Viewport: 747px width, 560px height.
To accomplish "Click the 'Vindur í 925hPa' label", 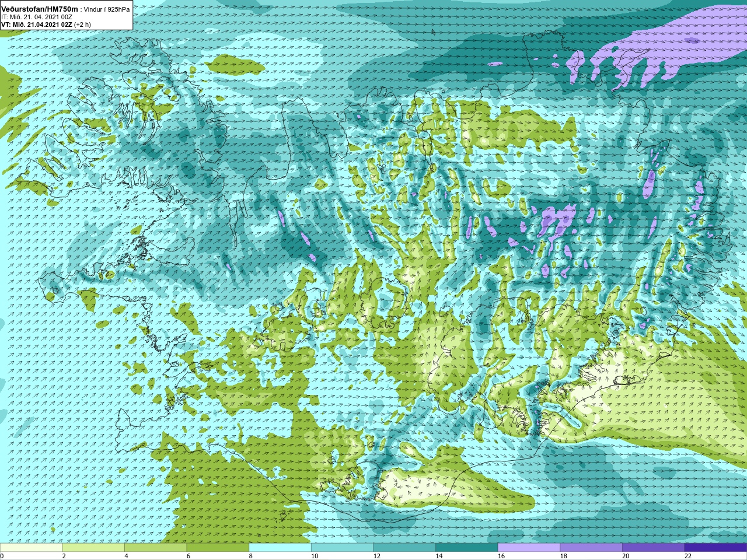I will click(x=107, y=9).
